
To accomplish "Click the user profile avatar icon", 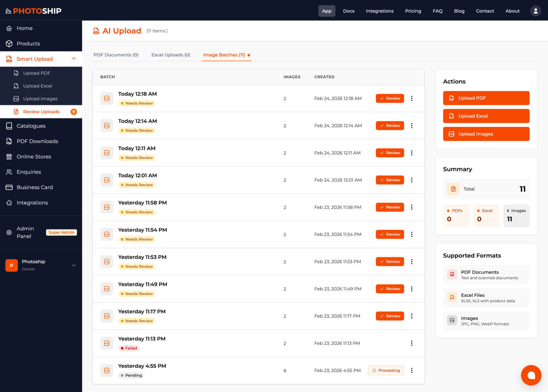I will (x=535, y=11).
